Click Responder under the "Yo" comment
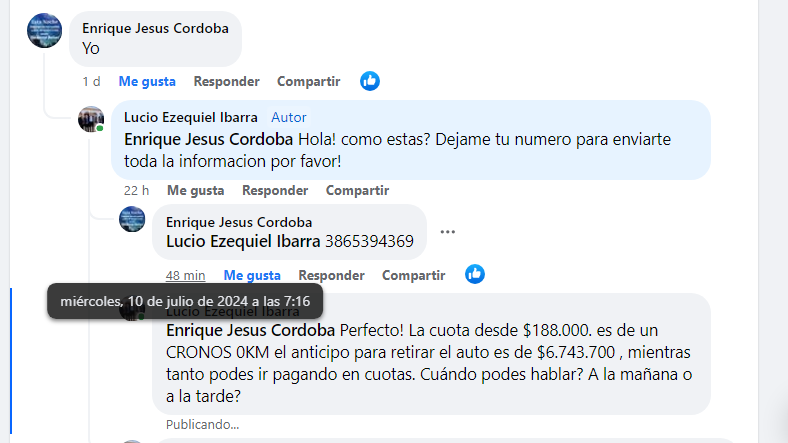788x443 pixels. pos(226,81)
